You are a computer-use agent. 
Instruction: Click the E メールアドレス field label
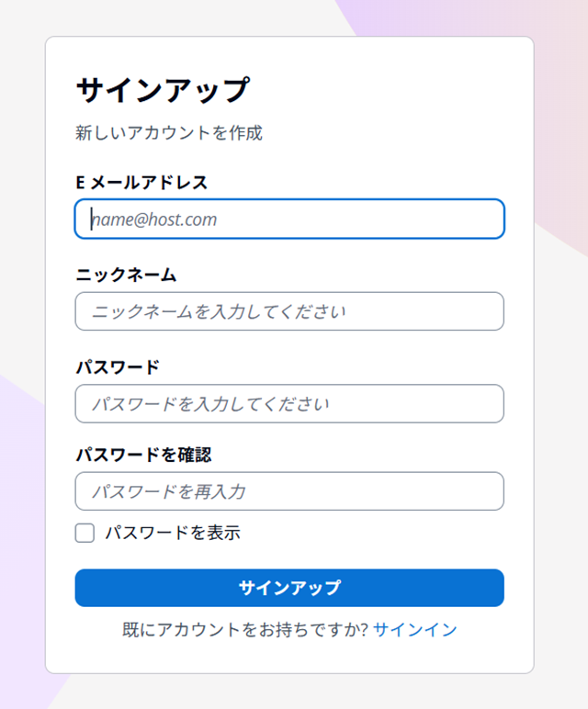pos(141,183)
